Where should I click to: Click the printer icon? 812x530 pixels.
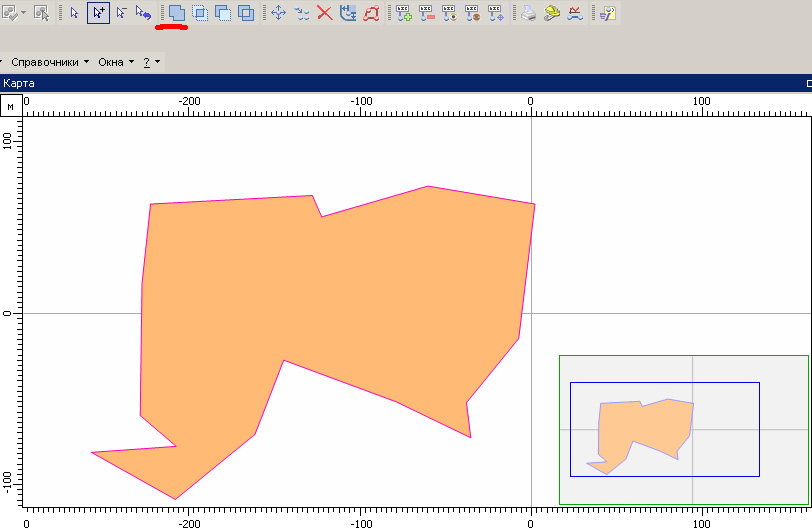coord(527,13)
